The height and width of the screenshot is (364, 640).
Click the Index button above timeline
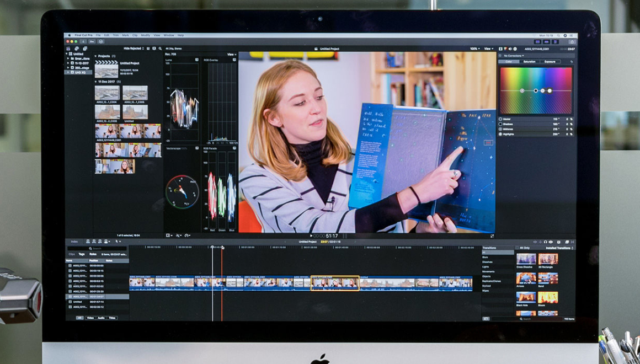pyautogui.click(x=74, y=242)
